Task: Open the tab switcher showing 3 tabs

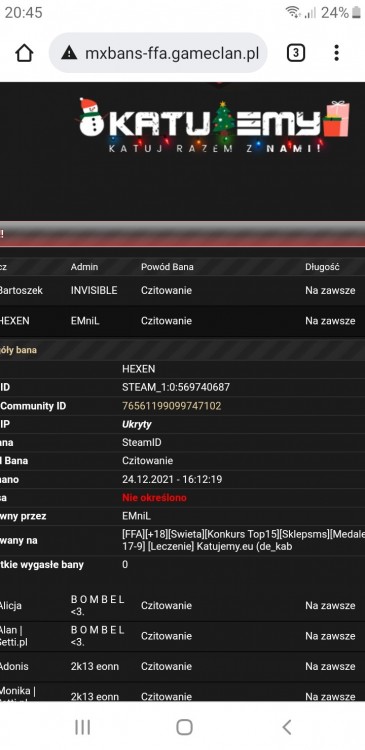Action: click(296, 53)
